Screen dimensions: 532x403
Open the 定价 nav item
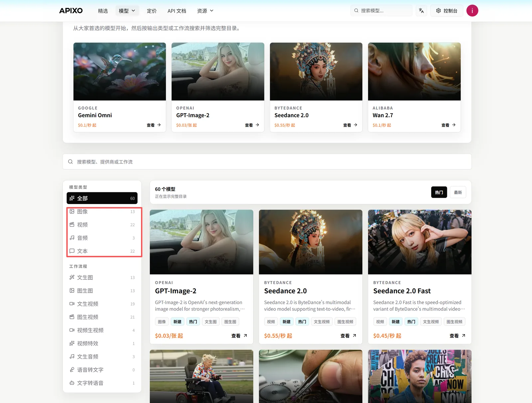[x=152, y=11]
